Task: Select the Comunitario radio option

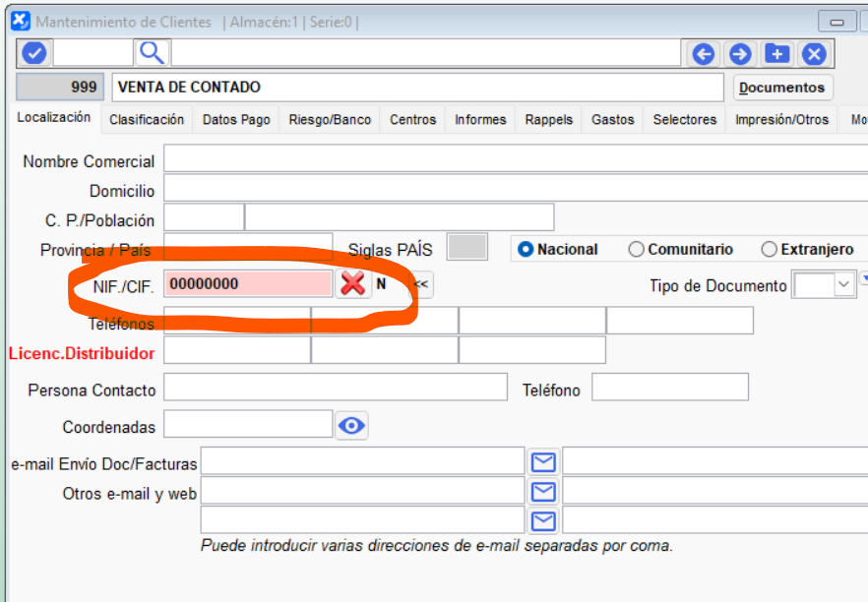Action: coord(636,250)
